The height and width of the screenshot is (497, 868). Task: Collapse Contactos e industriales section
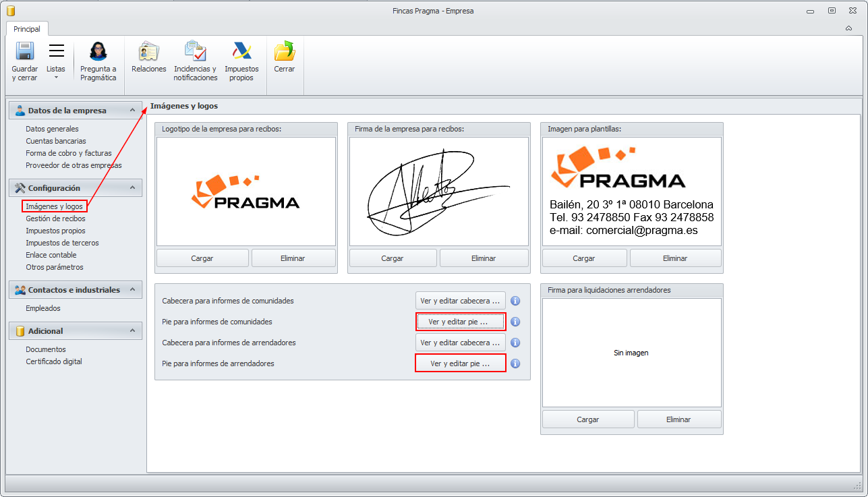pos(132,290)
